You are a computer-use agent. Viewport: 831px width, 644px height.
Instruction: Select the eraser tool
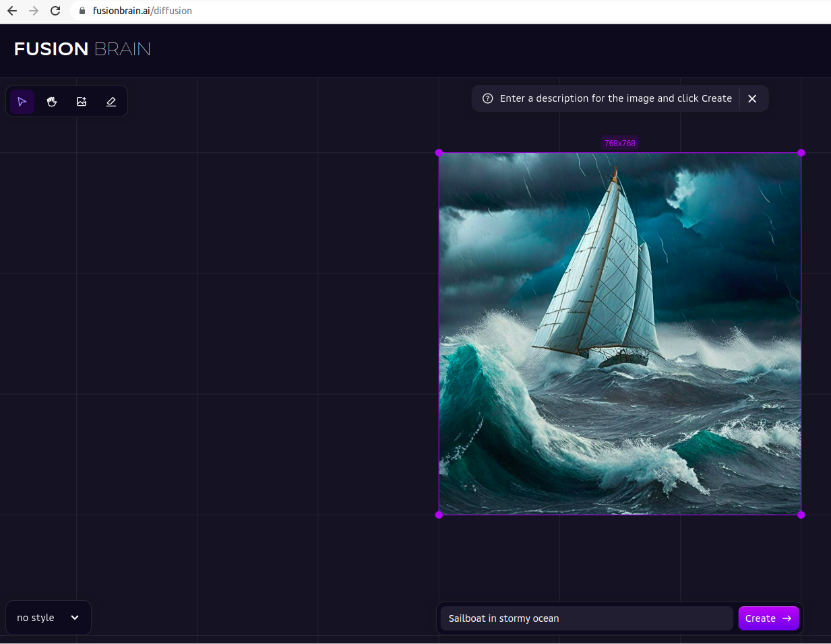tap(111, 102)
